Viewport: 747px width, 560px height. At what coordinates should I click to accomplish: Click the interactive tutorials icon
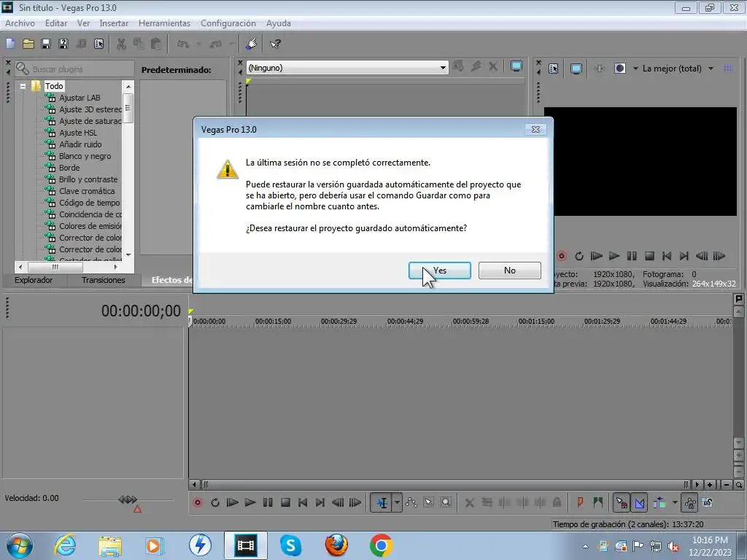coord(251,44)
